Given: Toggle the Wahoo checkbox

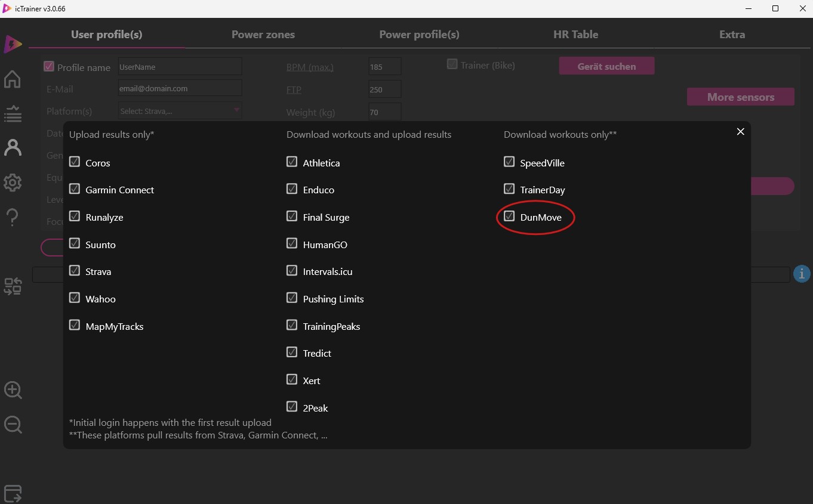Looking at the screenshot, I should [x=75, y=298].
